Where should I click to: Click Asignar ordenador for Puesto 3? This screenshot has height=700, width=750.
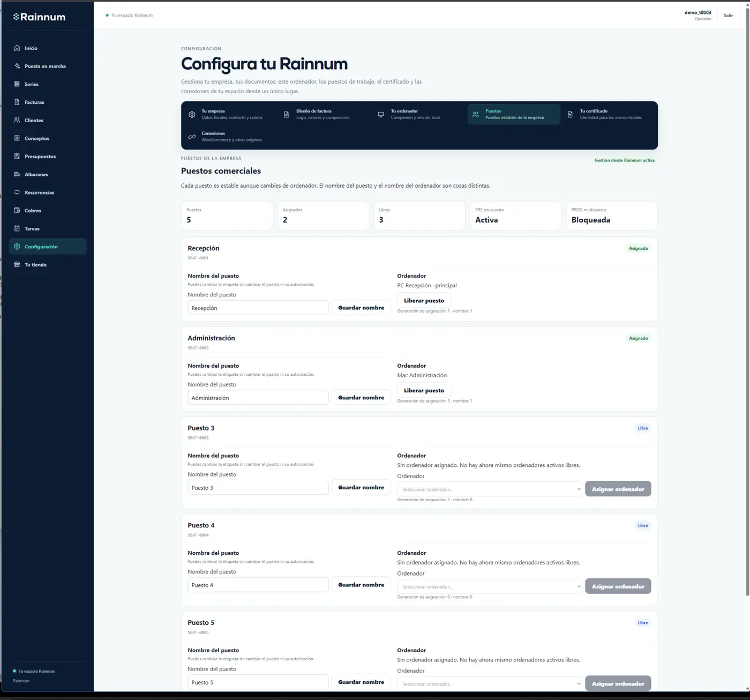[x=618, y=489]
